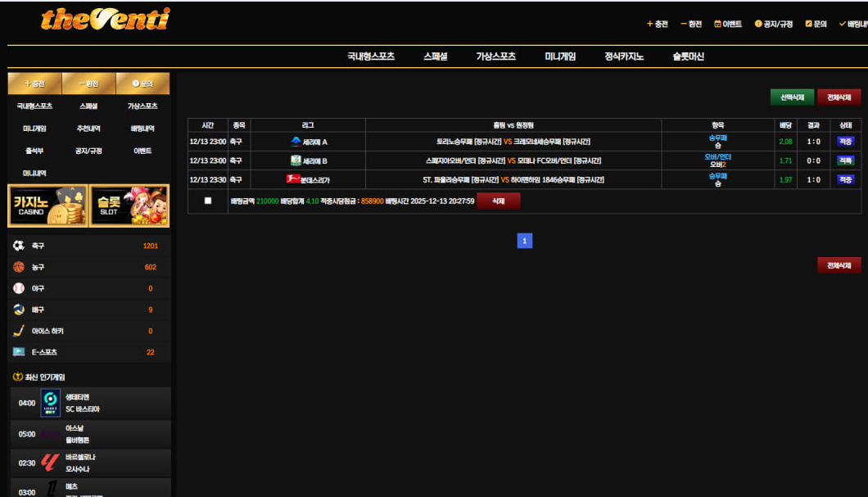
Task: Check the bet slip selection checkbox
Action: point(208,201)
